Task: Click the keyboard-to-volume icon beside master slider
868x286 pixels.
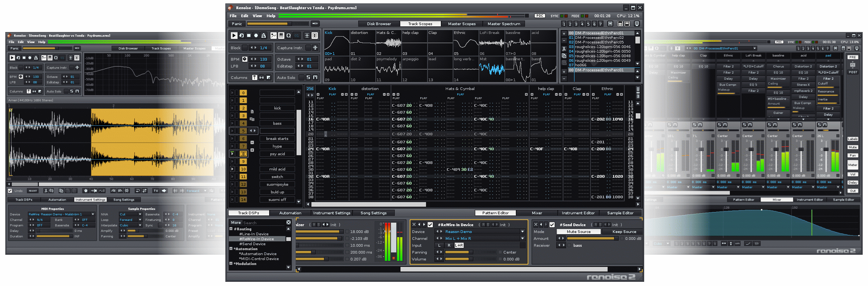Action: (x=315, y=24)
